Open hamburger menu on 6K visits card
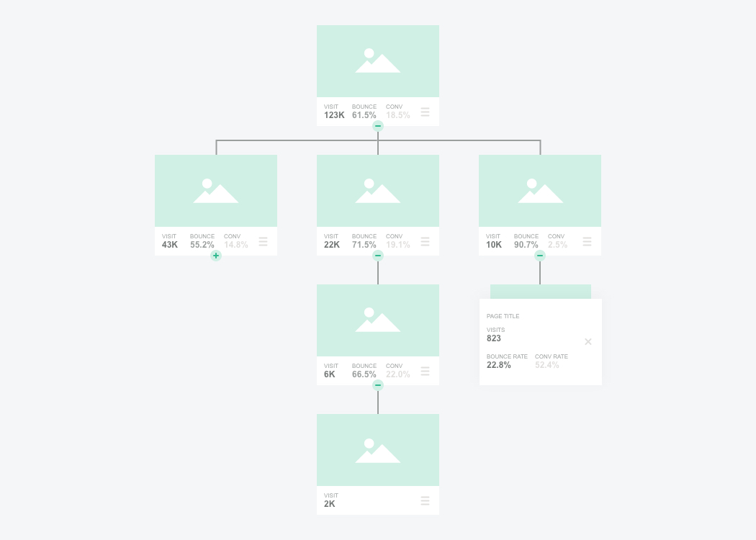Screen dimensions: 756x540 pos(425,371)
